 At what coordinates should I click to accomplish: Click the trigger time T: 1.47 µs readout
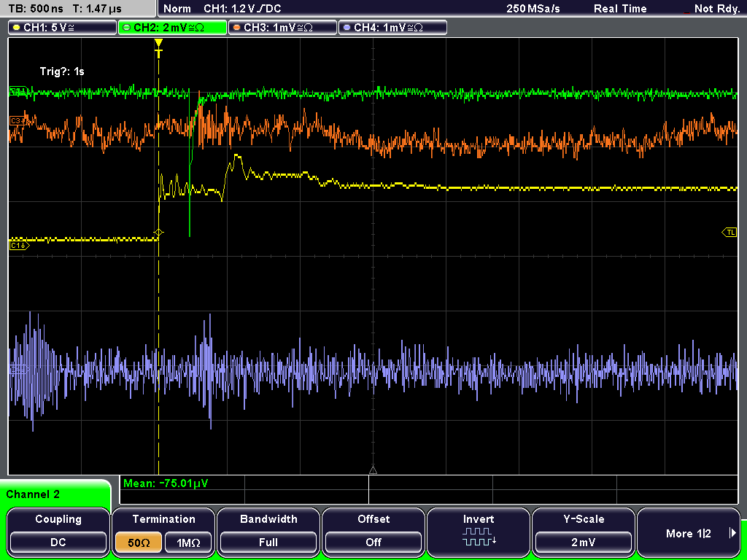pos(97,9)
